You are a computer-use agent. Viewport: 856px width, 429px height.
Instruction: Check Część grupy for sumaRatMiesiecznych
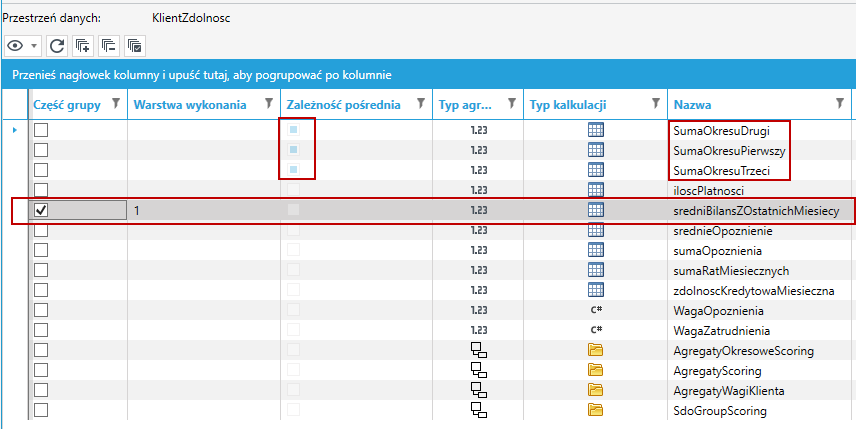[41, 270]
